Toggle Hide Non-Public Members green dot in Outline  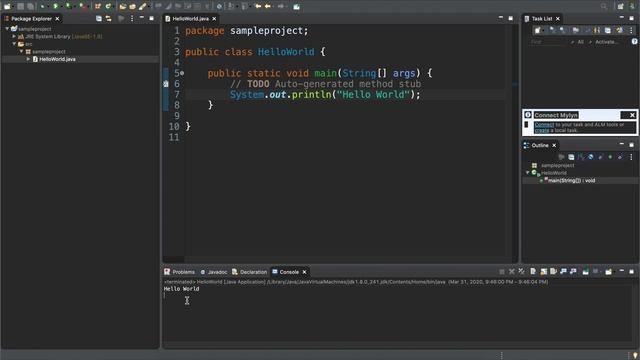(x=610, y=157)
